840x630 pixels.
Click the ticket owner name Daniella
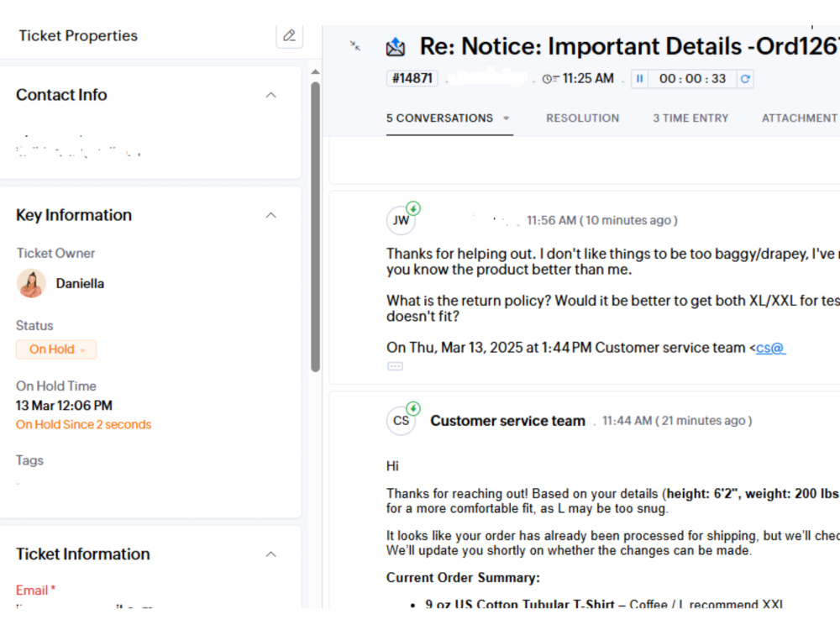(80, 283)
